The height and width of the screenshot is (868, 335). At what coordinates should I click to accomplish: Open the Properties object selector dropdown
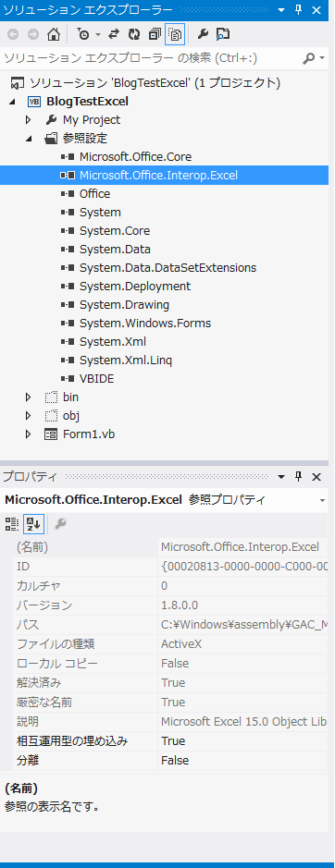coord(322,500)
